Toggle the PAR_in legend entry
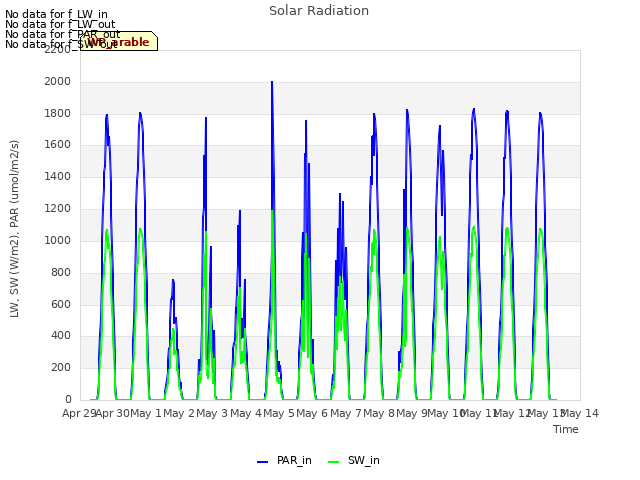The image size is (640, 480). [284, 460]
